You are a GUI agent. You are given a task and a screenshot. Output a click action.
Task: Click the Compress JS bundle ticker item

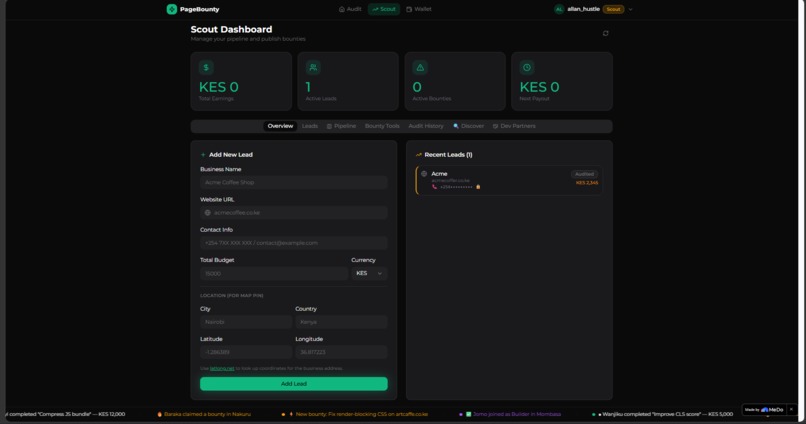pos(65,414)
